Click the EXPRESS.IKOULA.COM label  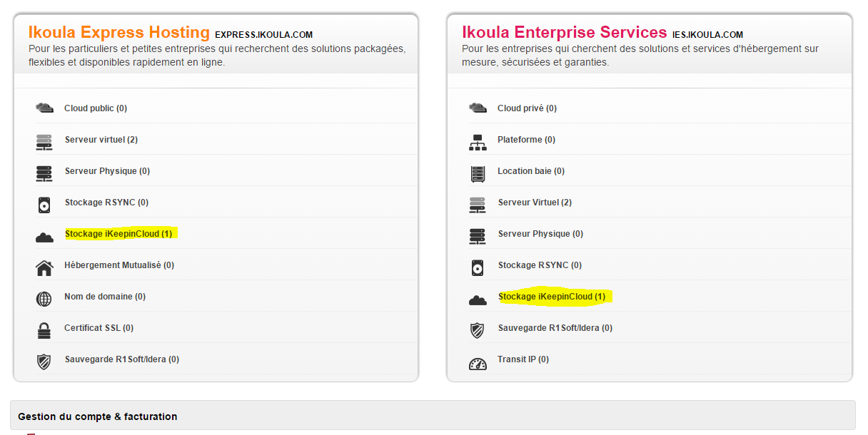coord(263,34)
